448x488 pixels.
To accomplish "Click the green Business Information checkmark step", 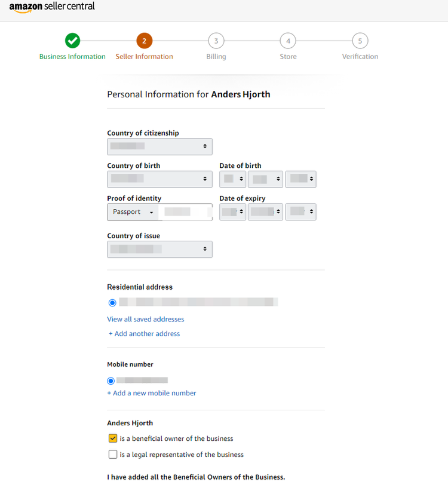I will pyautogui.click(x=72, y=41).
